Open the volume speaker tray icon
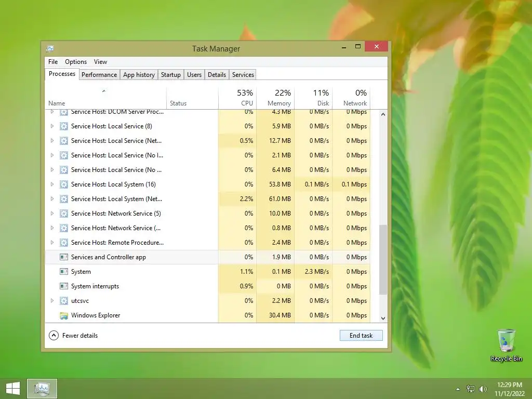532x399 pixels. pos(483,389)
